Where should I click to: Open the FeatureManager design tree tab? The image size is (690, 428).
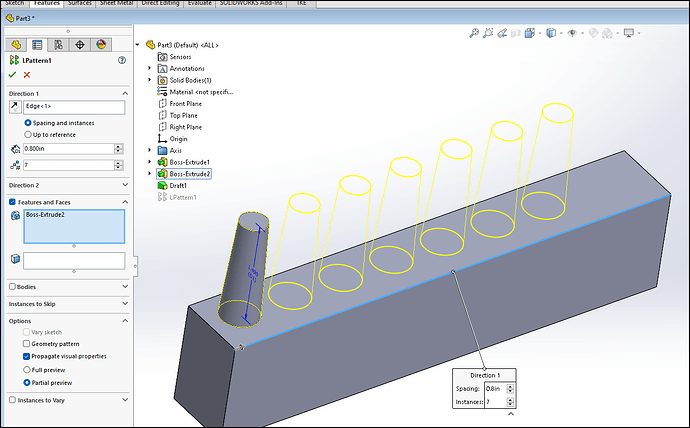point(16,44)
